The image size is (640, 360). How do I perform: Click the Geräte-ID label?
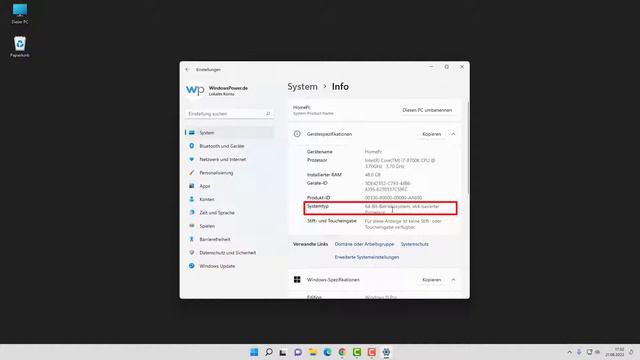pyautogui.click(x=317, y=183)
